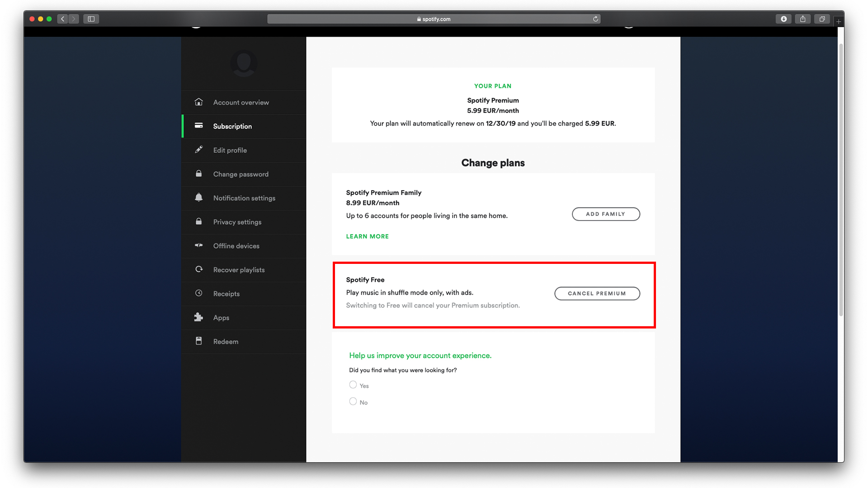Open Subscription menu item
The image size is (868, 488).
[244, 127]
